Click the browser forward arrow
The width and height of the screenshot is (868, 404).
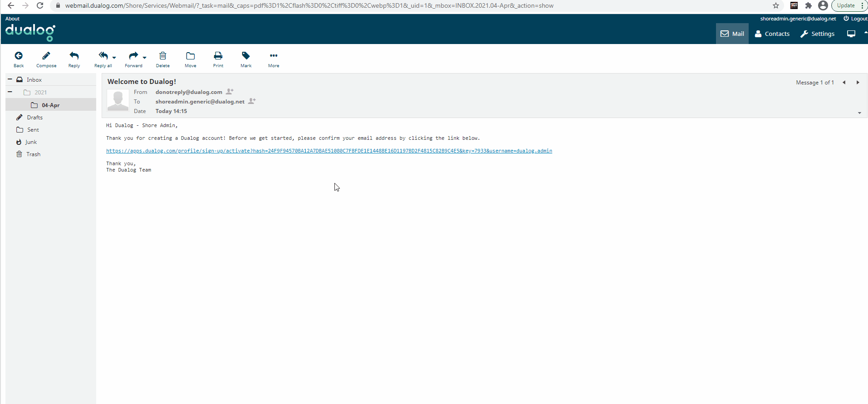(x=25, y=5)
